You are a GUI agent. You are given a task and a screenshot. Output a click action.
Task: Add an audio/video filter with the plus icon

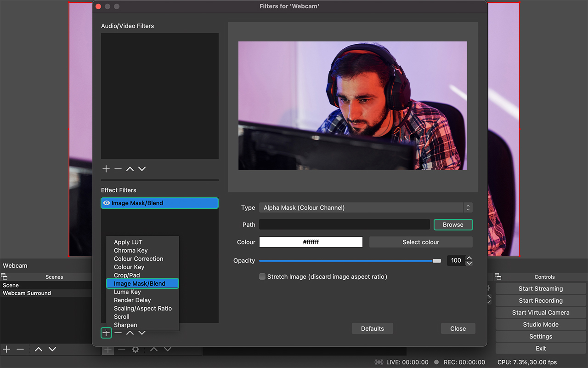tap(106, 169)
